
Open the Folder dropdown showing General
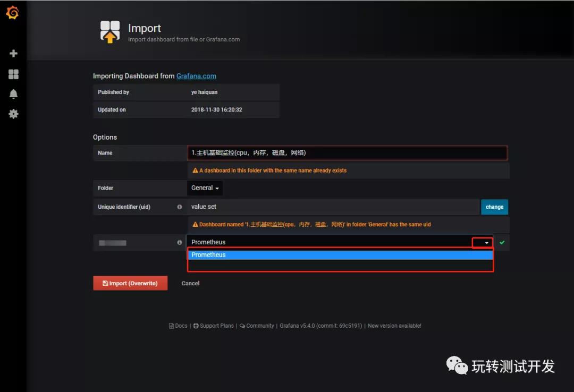tap(205, 188)
